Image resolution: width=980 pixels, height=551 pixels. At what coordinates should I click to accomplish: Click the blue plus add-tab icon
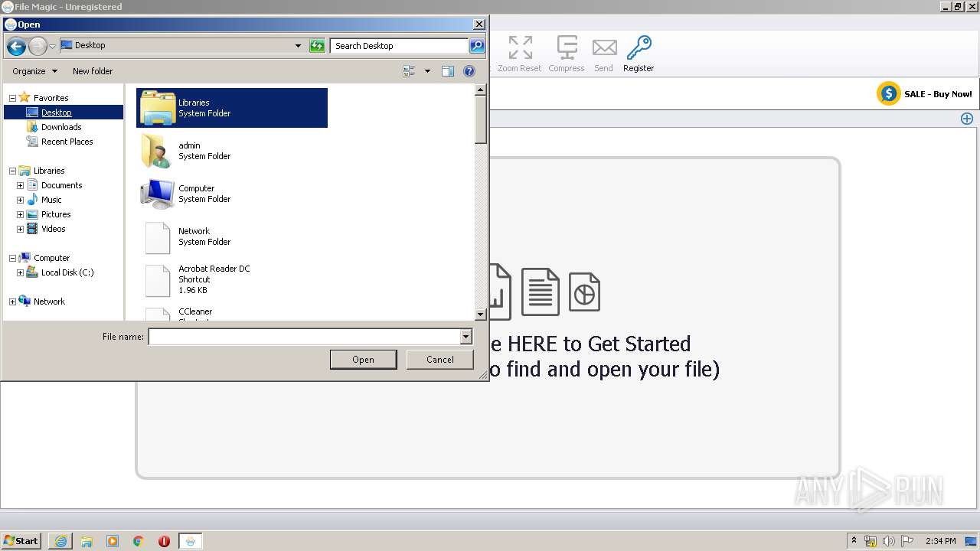pyautogui.click(x=967, y=119)
